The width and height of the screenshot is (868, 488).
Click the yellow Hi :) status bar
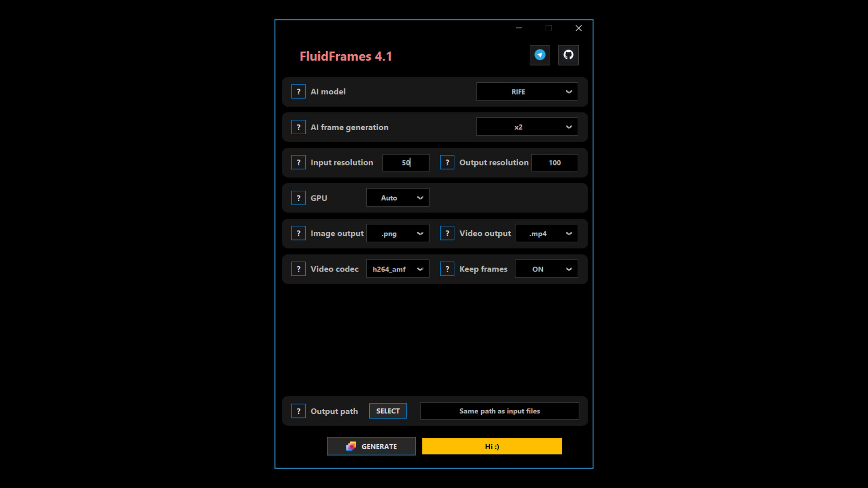[x=492, y=446]
